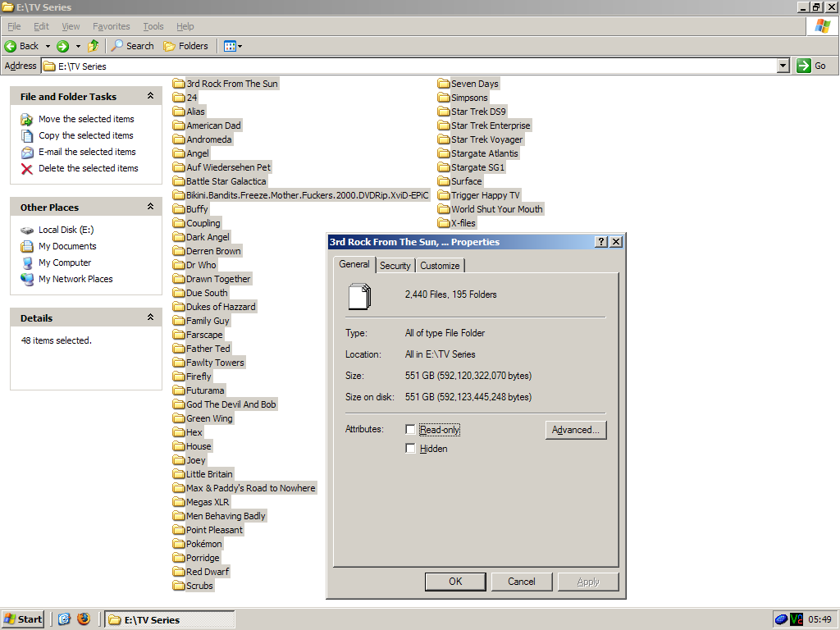
Task: Select the House folder icon
Action: pyautogui.click(x=178, y=445)
